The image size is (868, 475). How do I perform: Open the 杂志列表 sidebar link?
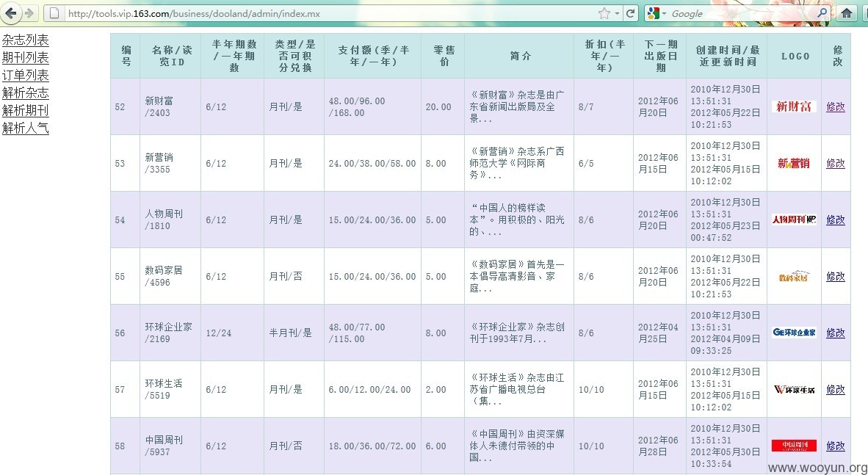coord(26,40)
